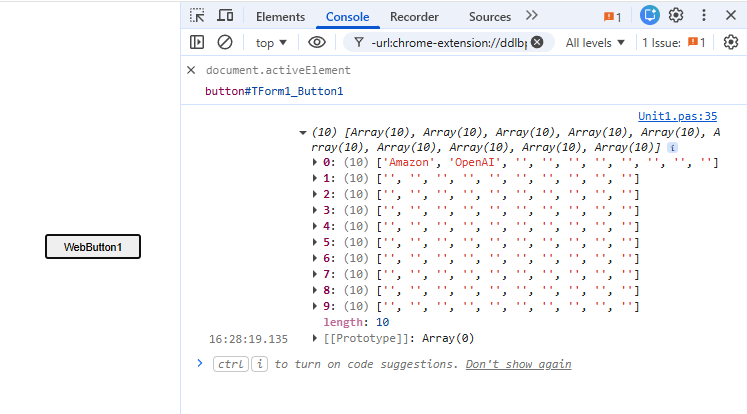Click the AI assistance icon
Image resolution: width=747 pixels, height=414 pixels.
(650, 16)
